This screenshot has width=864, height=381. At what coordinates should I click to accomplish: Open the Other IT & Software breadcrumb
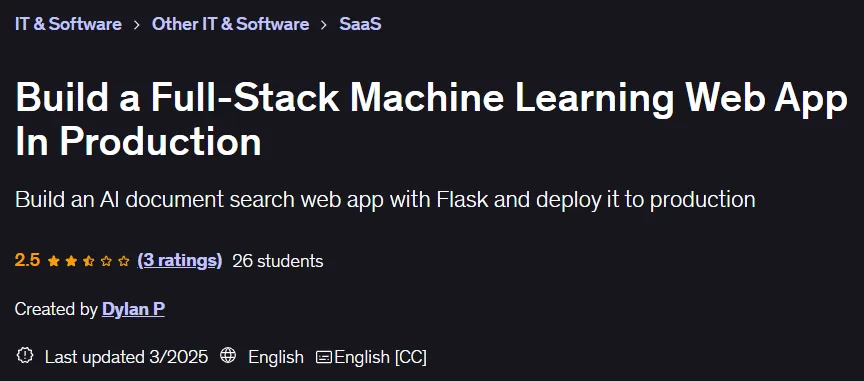click(x=230, y=24)
